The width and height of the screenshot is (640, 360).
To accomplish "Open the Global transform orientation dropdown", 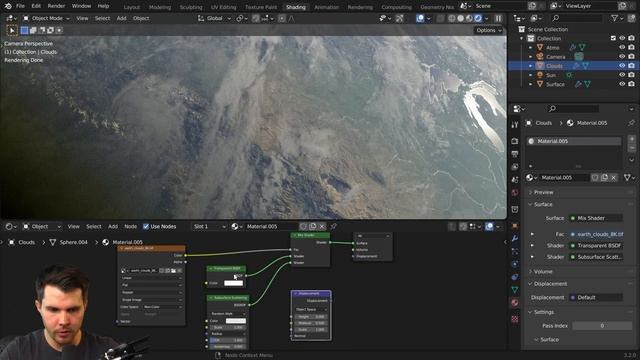I will (214, 18).
